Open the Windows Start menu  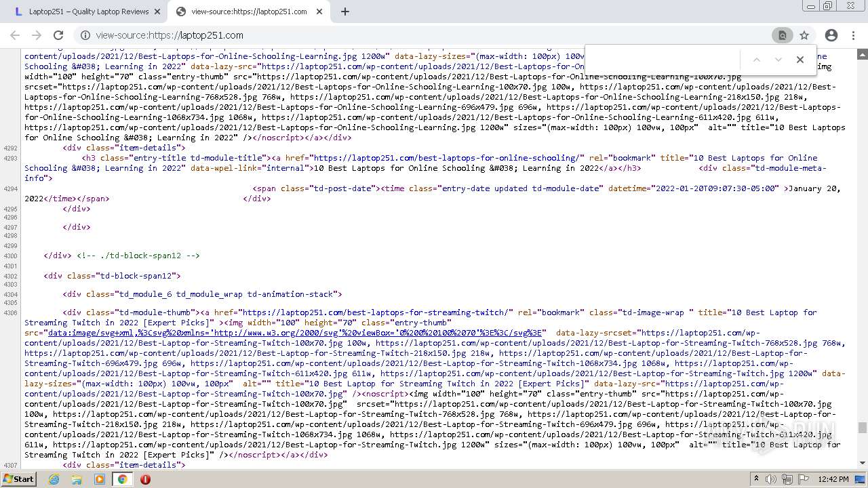point(19,479)
